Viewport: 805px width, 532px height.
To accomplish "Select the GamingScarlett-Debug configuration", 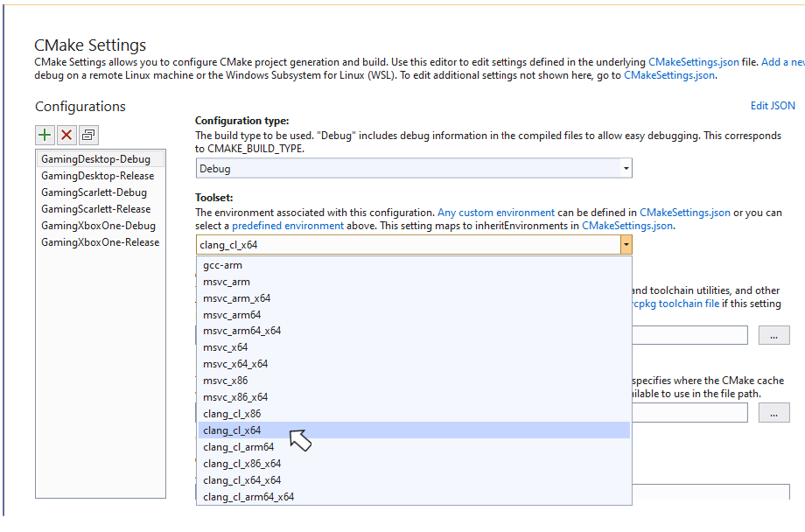I will 101,192.
